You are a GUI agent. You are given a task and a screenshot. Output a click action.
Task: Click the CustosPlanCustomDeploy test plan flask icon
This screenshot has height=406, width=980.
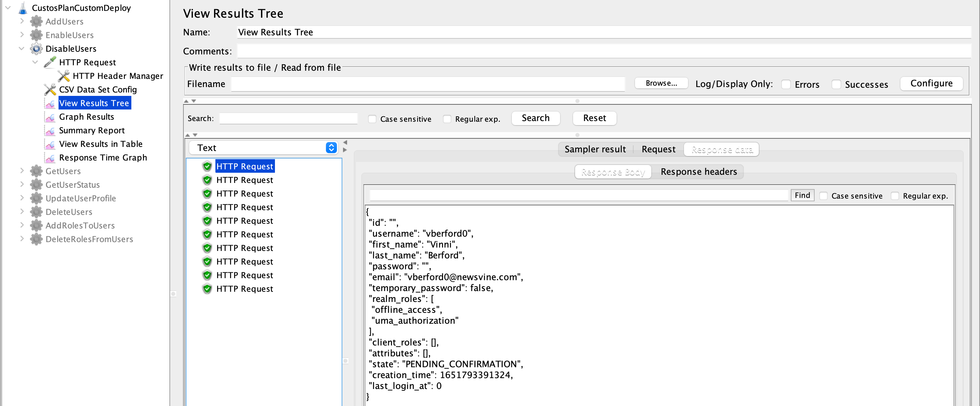23,8
